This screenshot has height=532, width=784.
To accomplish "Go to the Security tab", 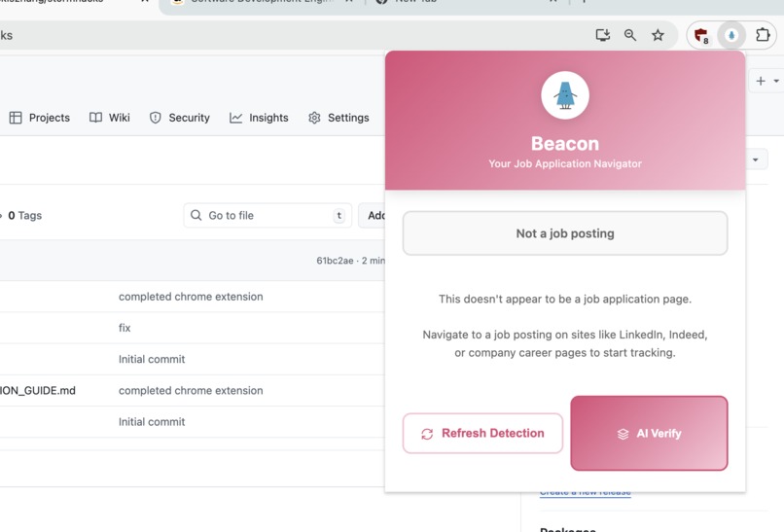I will (x=180, y=118).
